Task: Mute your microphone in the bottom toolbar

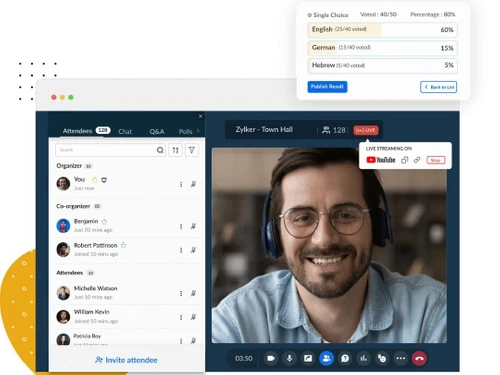Action: 289,358
